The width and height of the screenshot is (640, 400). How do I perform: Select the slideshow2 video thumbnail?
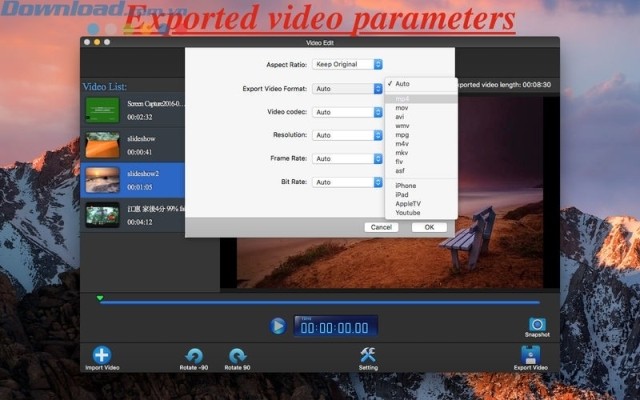point(102,180)
